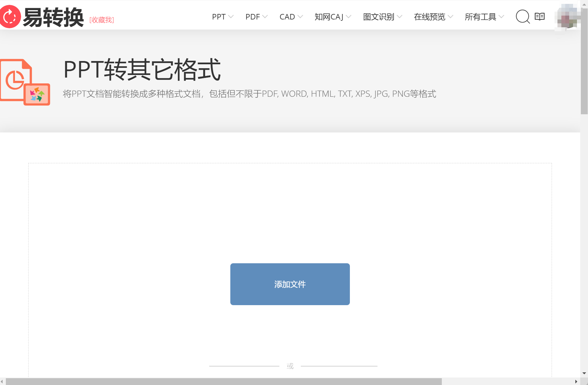Click the horizontal scrollbar right arrow
The width and height of the screenshot is (588, 385).
click(576, 381)
